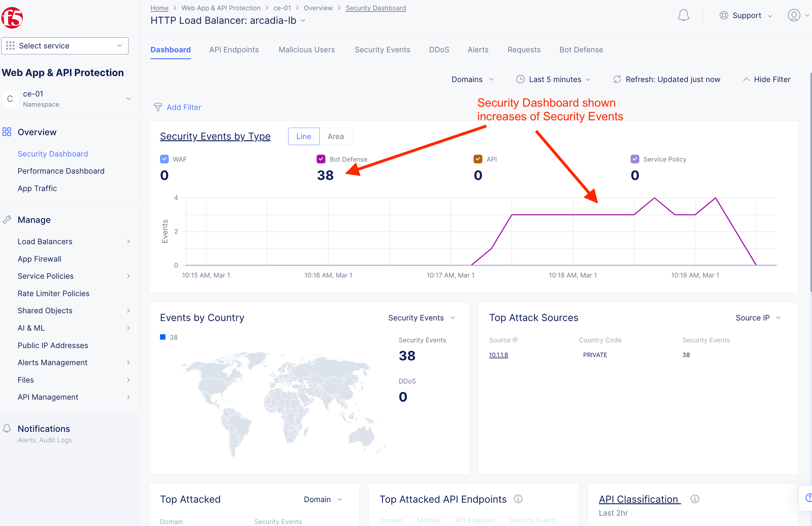This screenshot has height=526, width=812.
Task: Click the F5 logo icon
Action: click(x=12, y=17)
